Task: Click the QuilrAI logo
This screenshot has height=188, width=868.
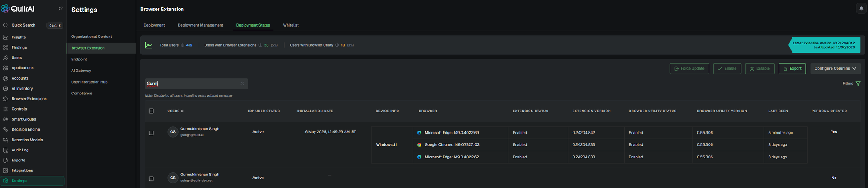Action: pos(18,9)
